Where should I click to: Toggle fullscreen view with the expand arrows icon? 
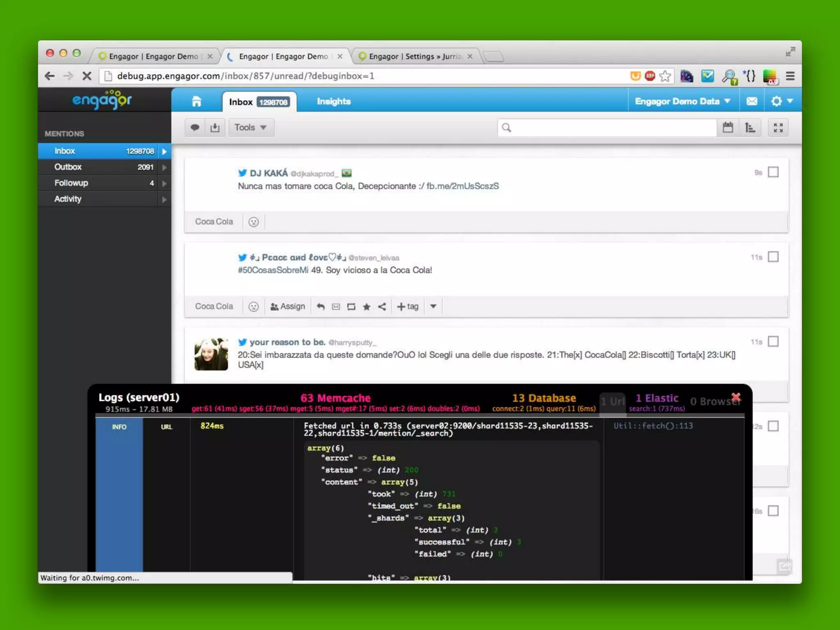coord(778,128)
